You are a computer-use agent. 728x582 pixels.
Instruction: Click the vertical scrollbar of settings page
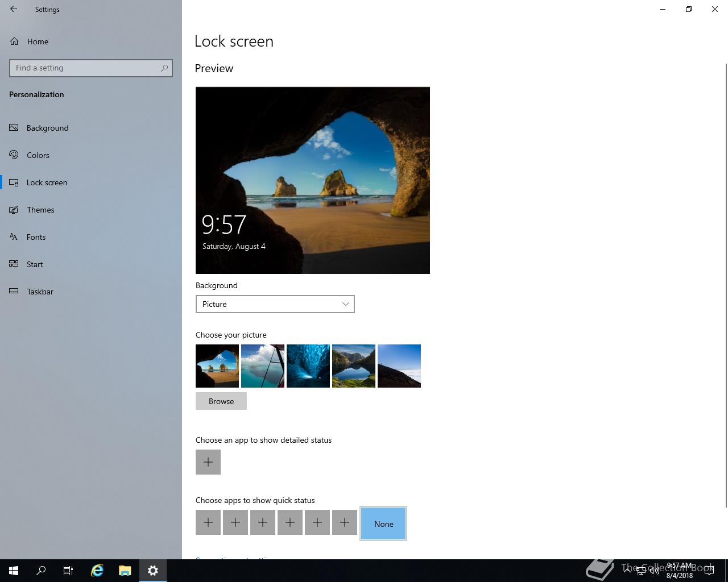[726, 285]
